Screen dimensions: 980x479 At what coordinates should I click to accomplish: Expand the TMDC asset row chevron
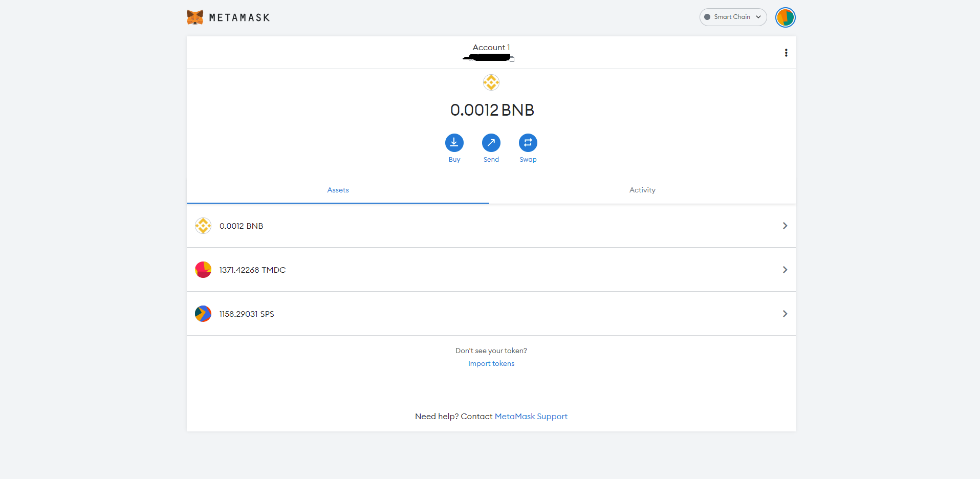(785, 270)
